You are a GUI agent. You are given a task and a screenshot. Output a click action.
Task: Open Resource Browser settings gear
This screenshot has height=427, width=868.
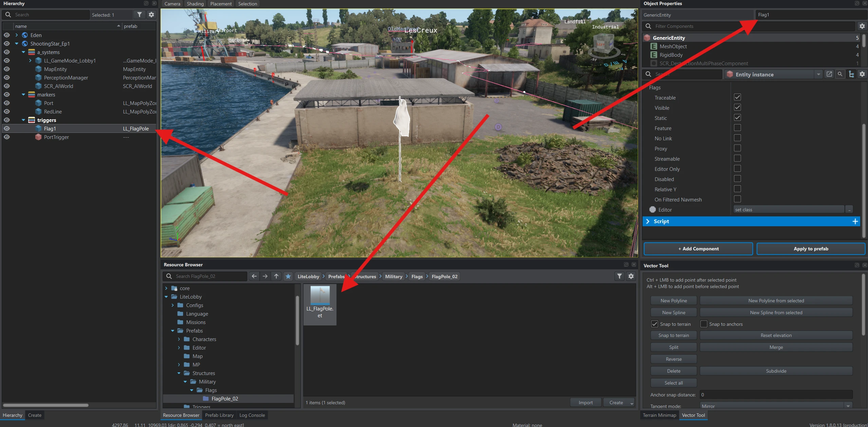[x=631, y=277]
